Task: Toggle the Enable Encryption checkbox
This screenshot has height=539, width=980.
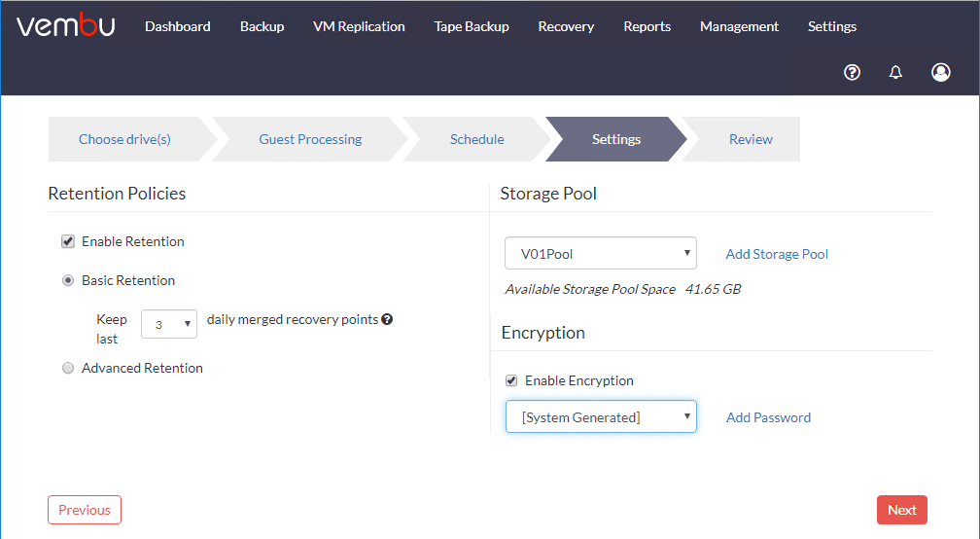Action: 511,380
